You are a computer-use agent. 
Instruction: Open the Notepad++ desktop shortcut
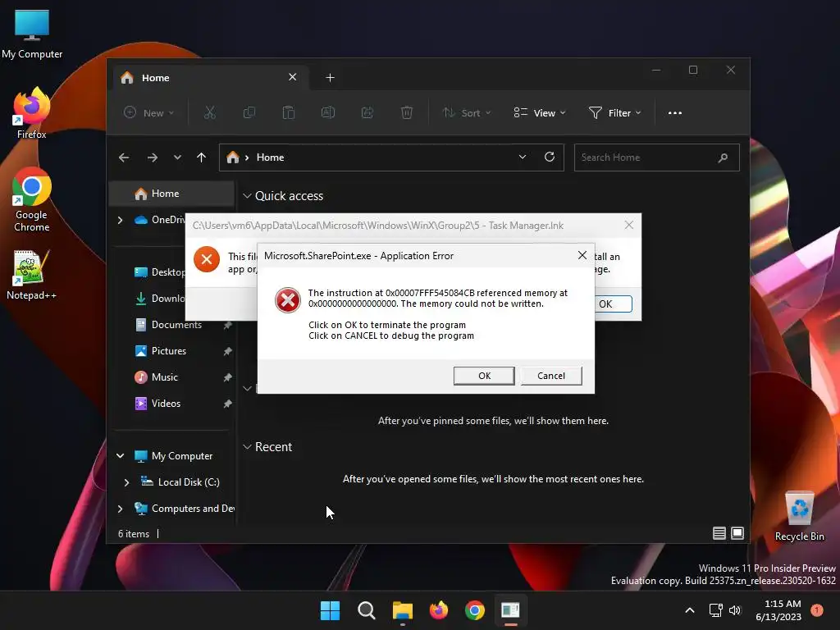point(32,276)
